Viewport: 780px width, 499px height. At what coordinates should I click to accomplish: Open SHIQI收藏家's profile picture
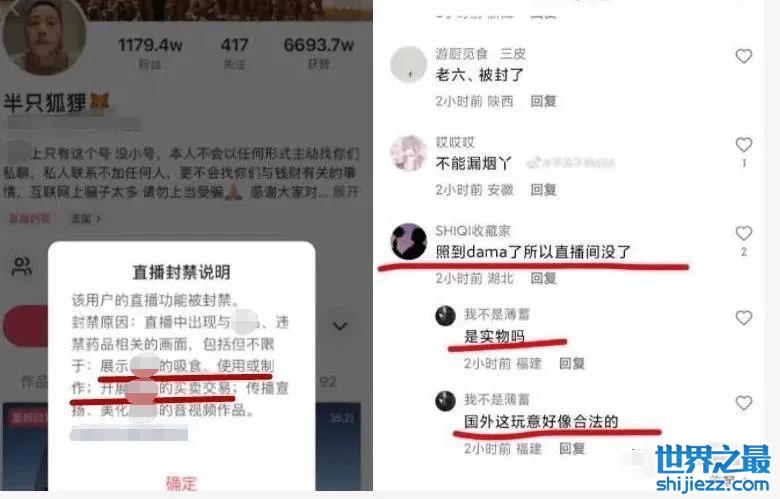pyautogui.click(x=408, y=241)
